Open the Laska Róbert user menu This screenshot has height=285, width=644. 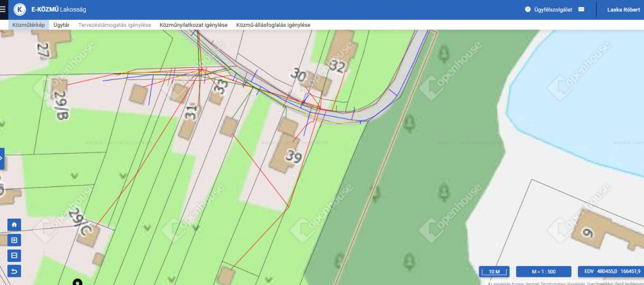(x=623, y=10)
